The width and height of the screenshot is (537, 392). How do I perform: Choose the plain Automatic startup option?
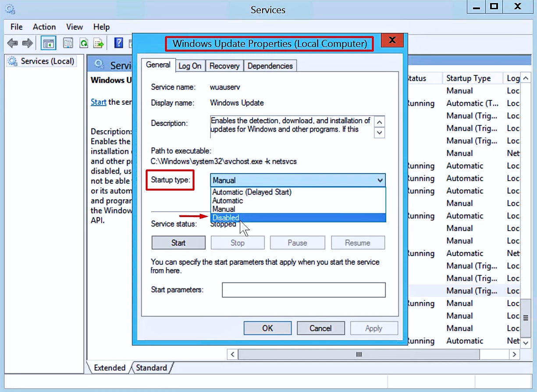[298, 200]
